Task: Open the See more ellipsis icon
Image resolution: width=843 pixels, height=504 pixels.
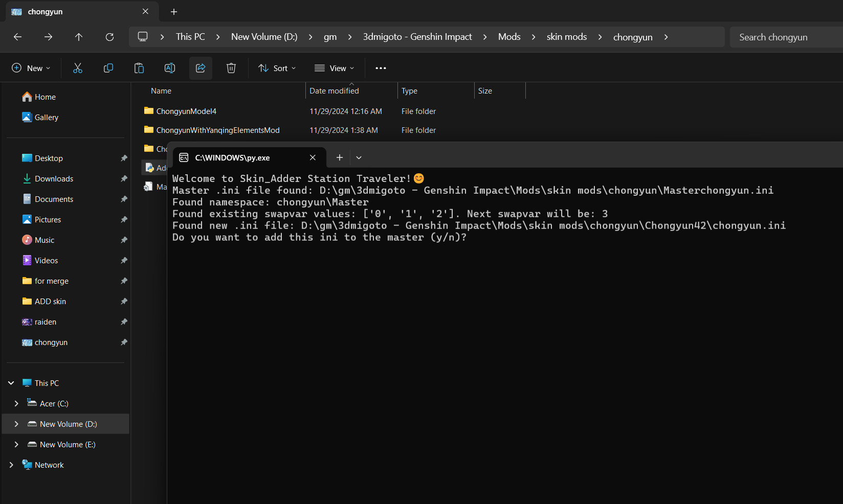Action: pos(380,67)
